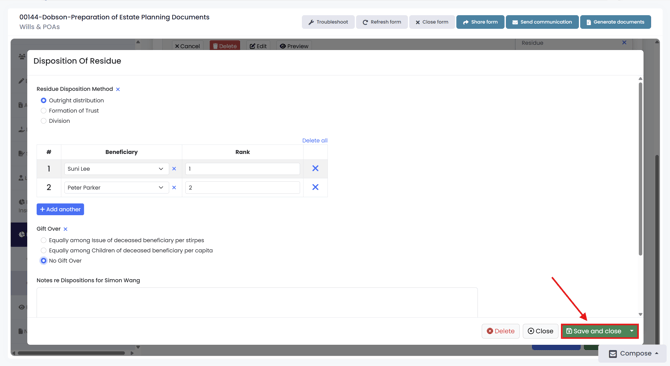Image resolution: width=670 pixels, height=366 pixels.
Task: Click Wills & POAs subtitle
Action: (x=39, y=27)
